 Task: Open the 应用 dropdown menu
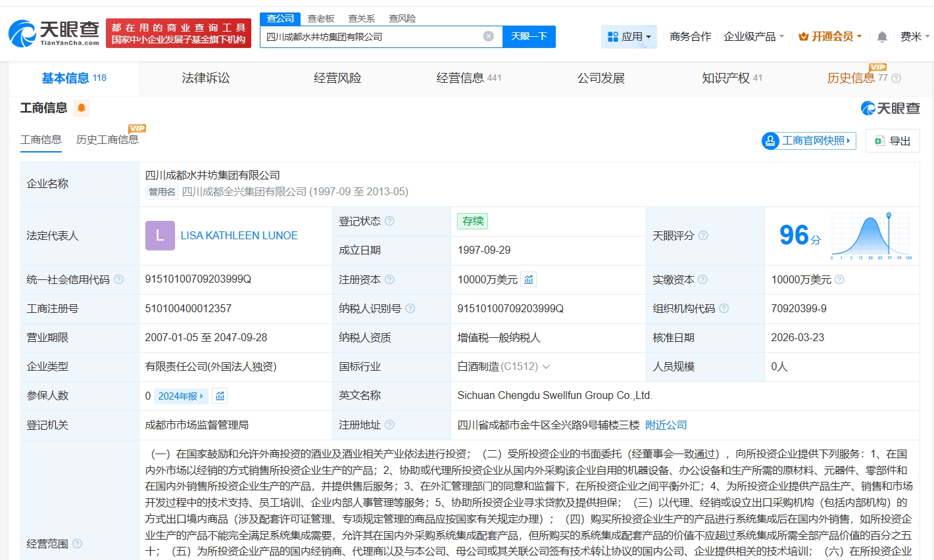[x=629, y=37]
